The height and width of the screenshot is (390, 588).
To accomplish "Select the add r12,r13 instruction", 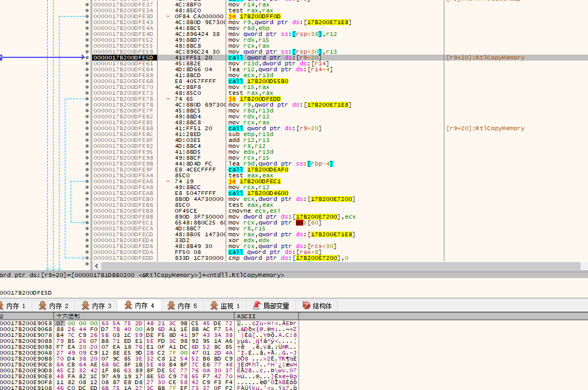I will 249,140.
